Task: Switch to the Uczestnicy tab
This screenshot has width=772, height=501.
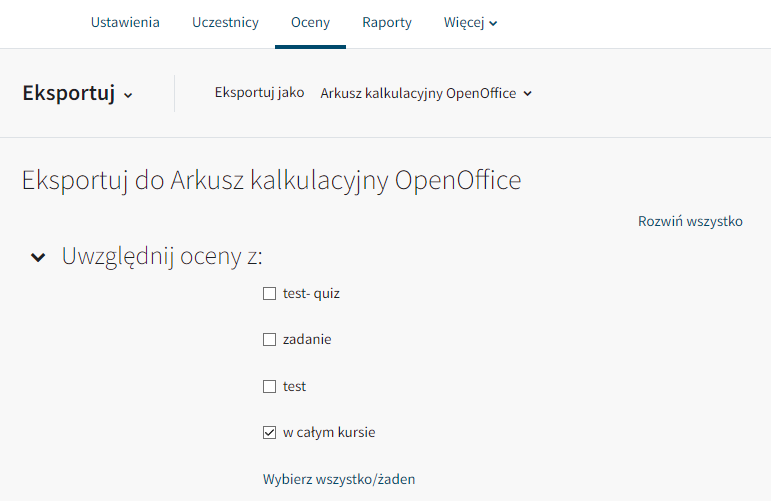Action: click(225, 23)
